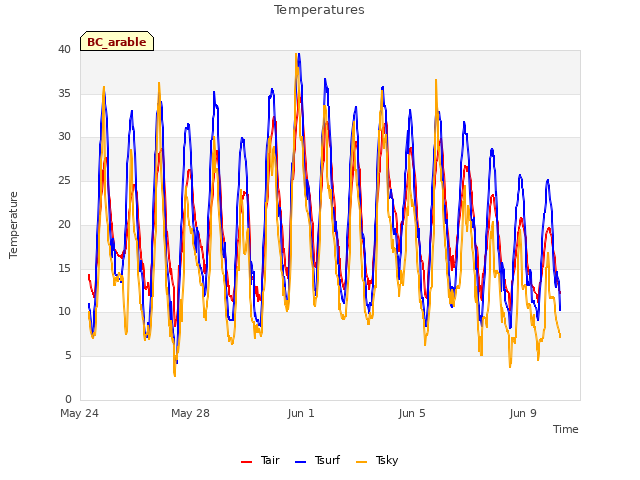
Task: Click the Time x-axis title
Action: point(566,429)
